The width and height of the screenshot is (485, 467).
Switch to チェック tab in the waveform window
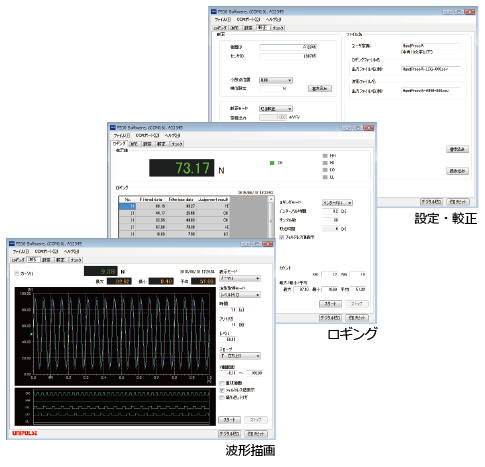pos(76,260)
